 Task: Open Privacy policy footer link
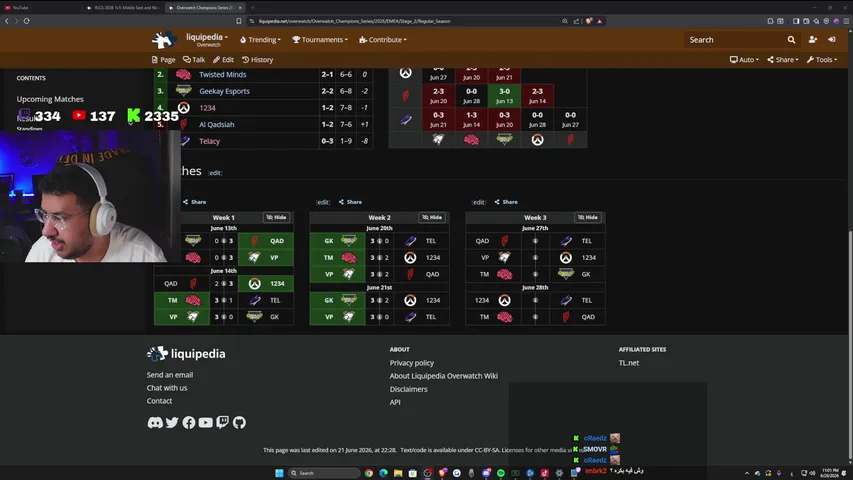pyautogui.click(x=412, y=363)
